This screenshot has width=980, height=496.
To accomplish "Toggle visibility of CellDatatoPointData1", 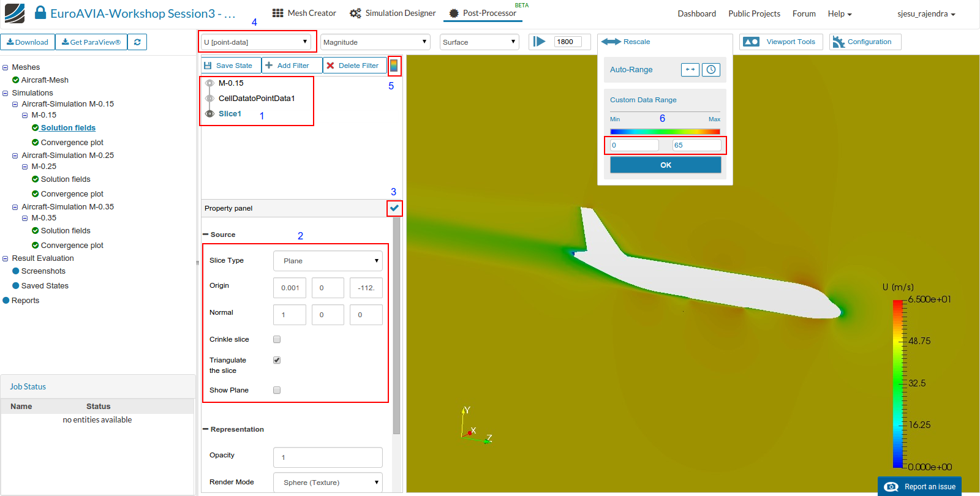I will (x=209, y=99).
